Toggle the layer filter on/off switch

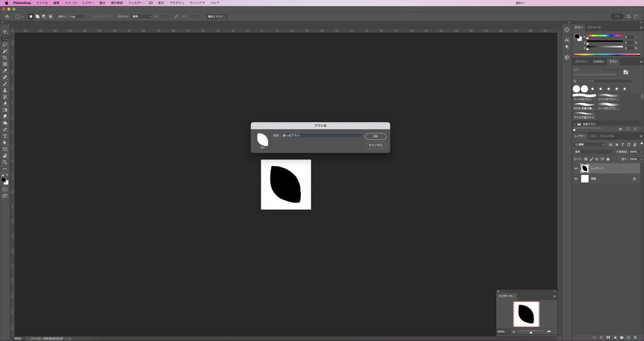point(641,144)
